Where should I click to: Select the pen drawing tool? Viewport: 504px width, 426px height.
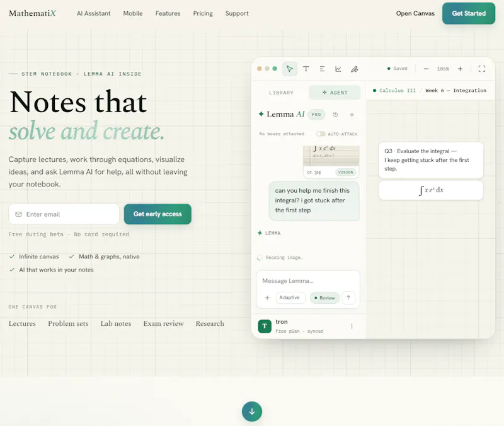pyautogui.click(x=354, y=69)
